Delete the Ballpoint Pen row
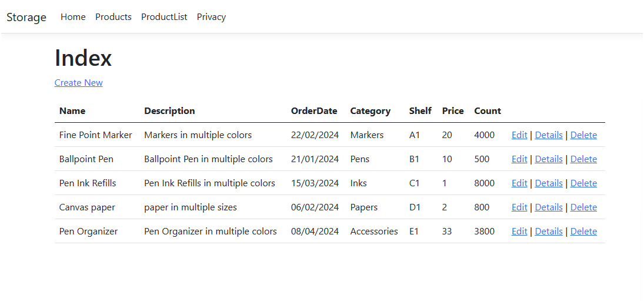Screen dimensions: 644x302 click(x=583, y=159)
